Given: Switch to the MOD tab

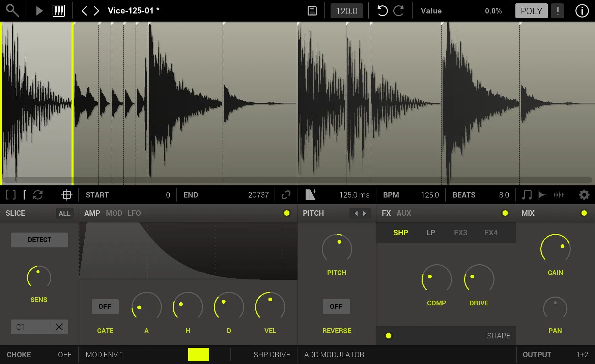Looking at the screenshot, I should pos(114,213).
